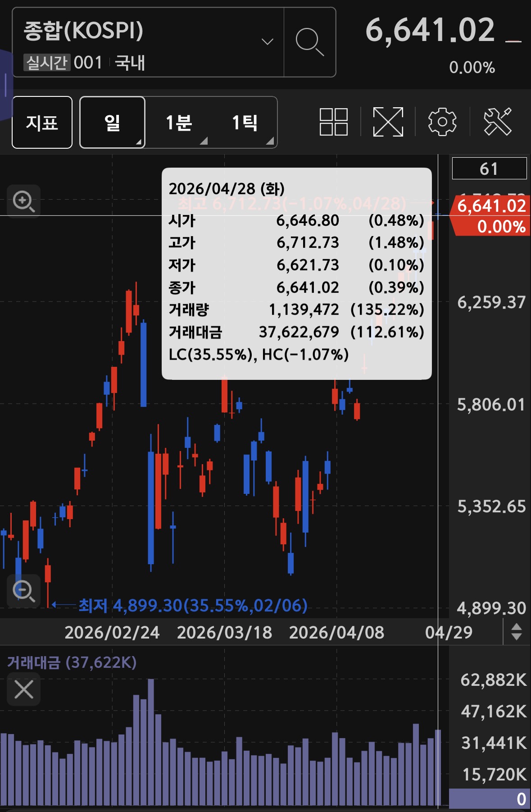Click the 6,641.02 current price header
Viewport: 531px width, 812px height.
(430, 30)
